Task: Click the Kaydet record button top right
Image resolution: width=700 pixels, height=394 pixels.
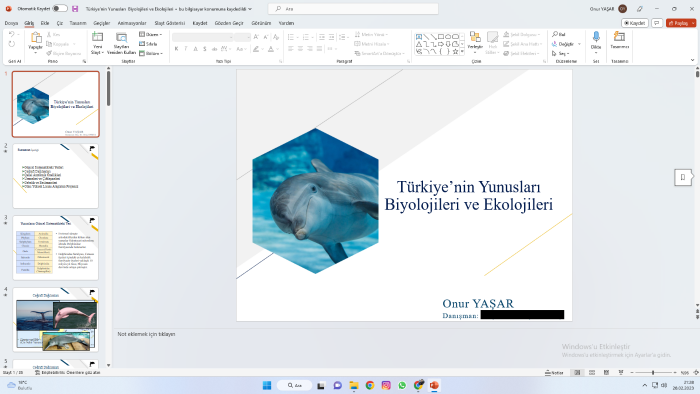Action: [x=634, y=23]
